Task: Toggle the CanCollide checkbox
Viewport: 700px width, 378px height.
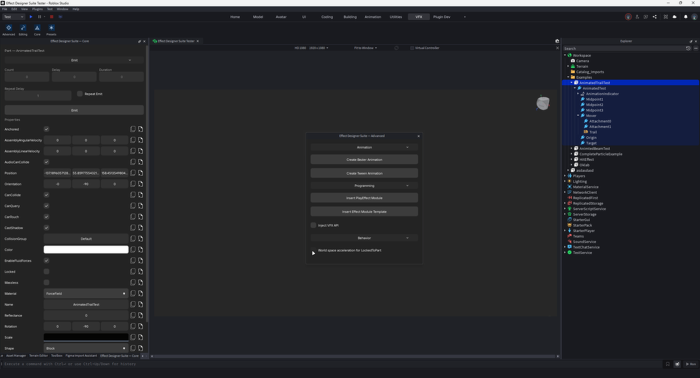Action: (46, 195)
